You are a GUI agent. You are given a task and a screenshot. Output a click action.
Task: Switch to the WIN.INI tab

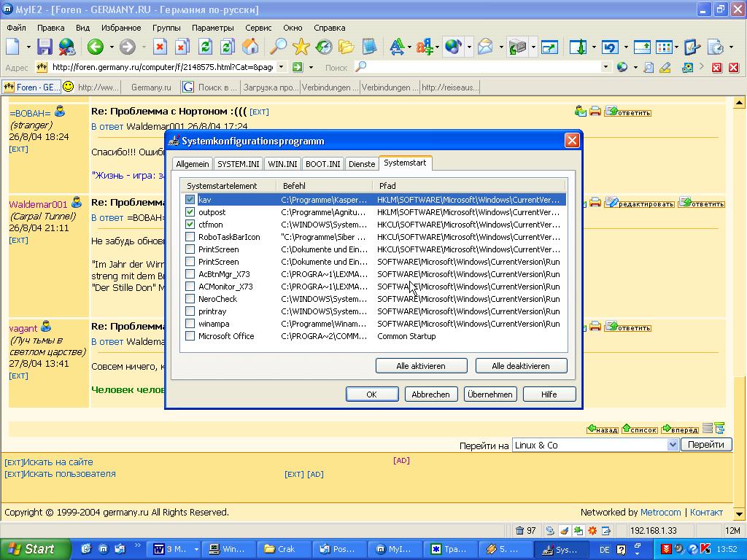pyautogui.click(x=282, y=164)
